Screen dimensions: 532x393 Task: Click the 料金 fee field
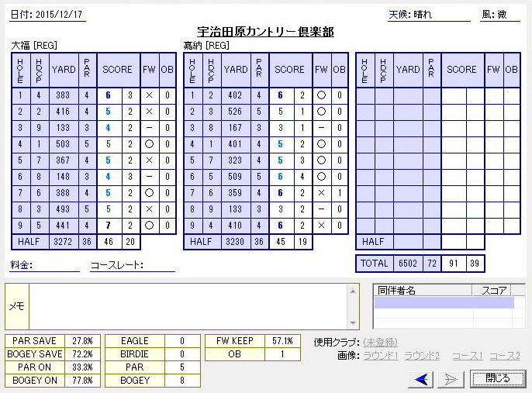tap(56, 265)
